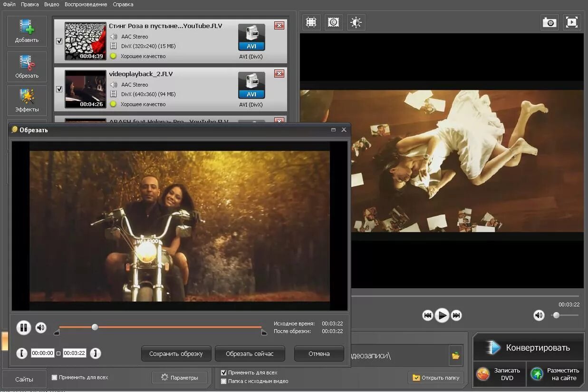Click Отмена in the trim dialog

pos(319,353)
